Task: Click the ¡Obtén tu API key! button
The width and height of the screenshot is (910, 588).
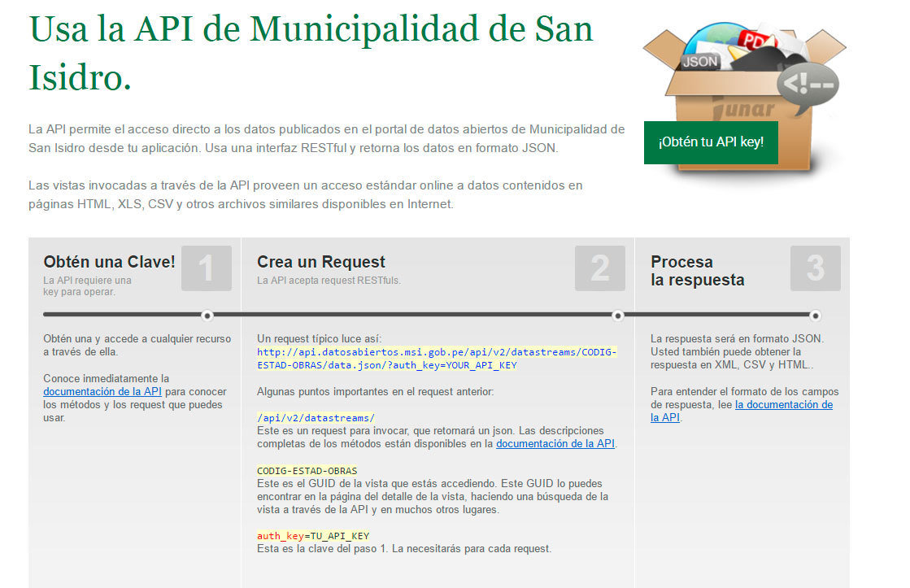Action: 711,142
